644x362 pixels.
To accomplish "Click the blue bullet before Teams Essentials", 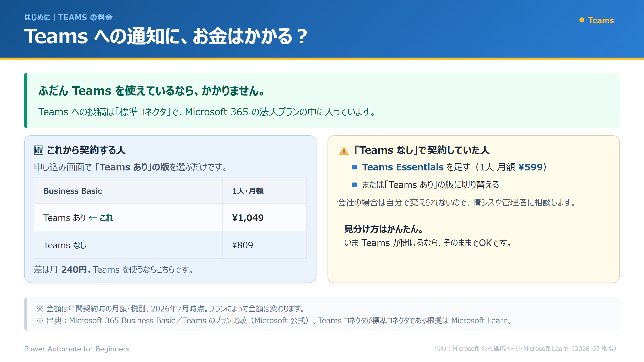I will tap(354, 167).
